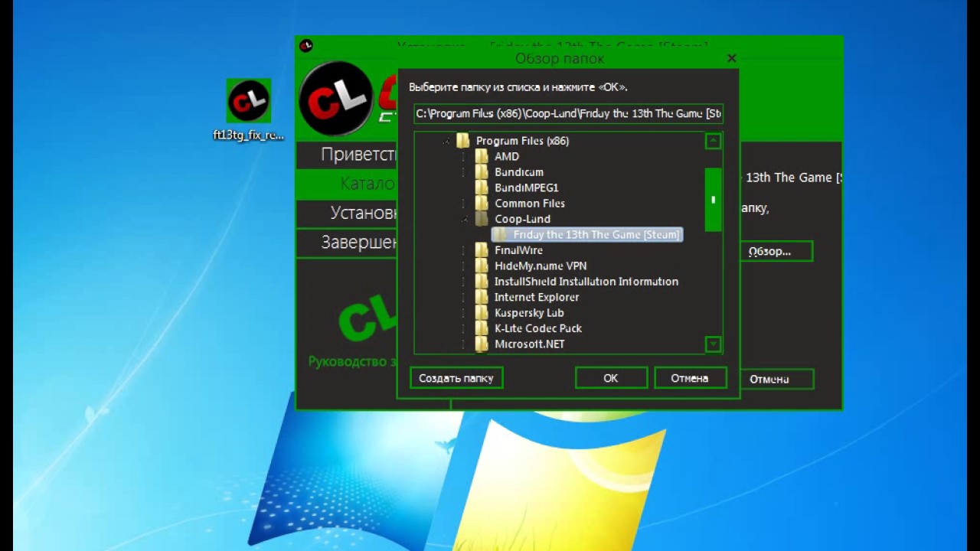Viewport: 980px width, 551px height.
Task: Click the Program Files (x86) folder icon
Action: pyautogui.click(x=462, y=141)
